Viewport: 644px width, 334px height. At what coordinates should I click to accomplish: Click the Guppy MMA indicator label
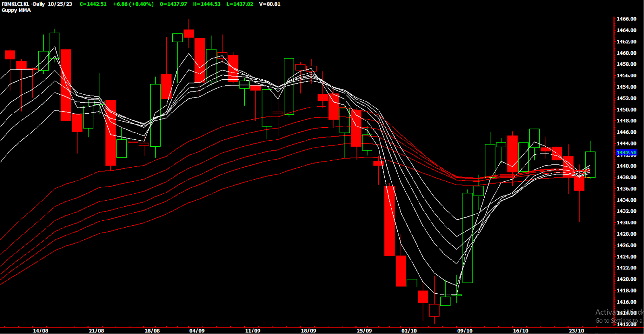[16, 10]
